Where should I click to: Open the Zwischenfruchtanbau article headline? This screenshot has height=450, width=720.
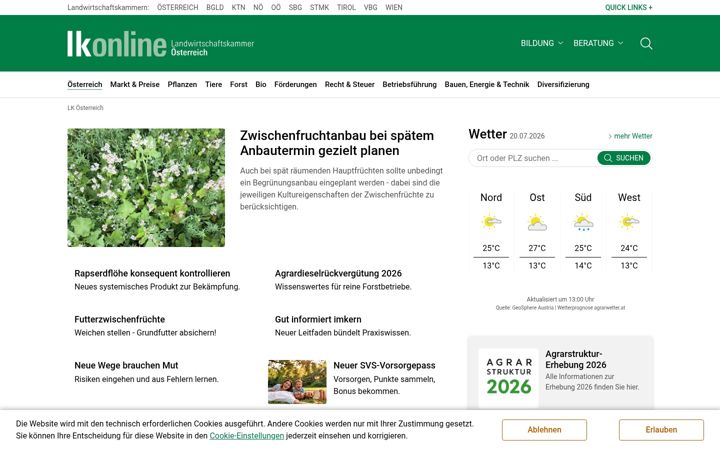(337, 143)
